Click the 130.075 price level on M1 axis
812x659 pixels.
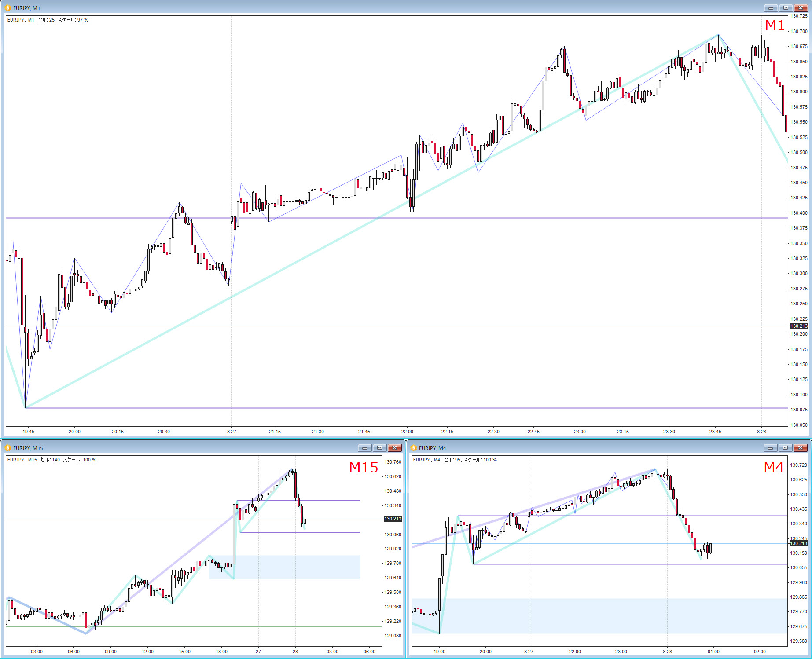coord(799,410)
